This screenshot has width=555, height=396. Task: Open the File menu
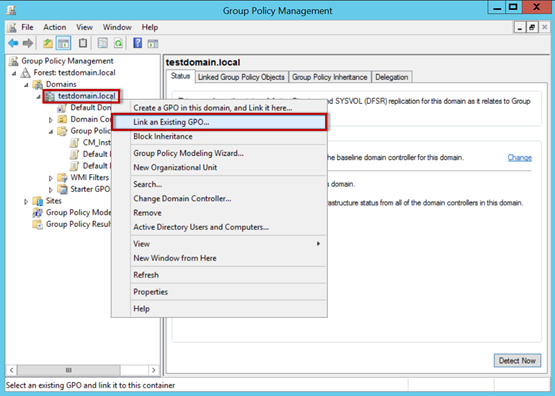pyautogui.click(x=27, y=27)
